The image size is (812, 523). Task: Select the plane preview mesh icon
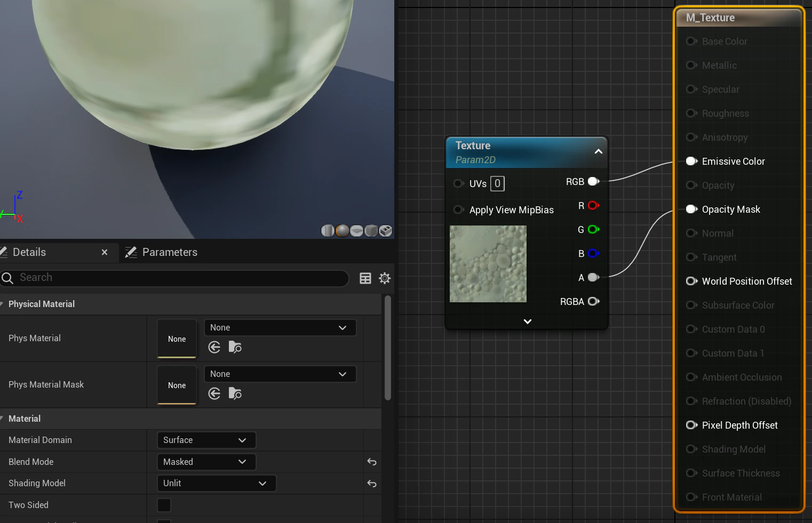pos(356,230)
